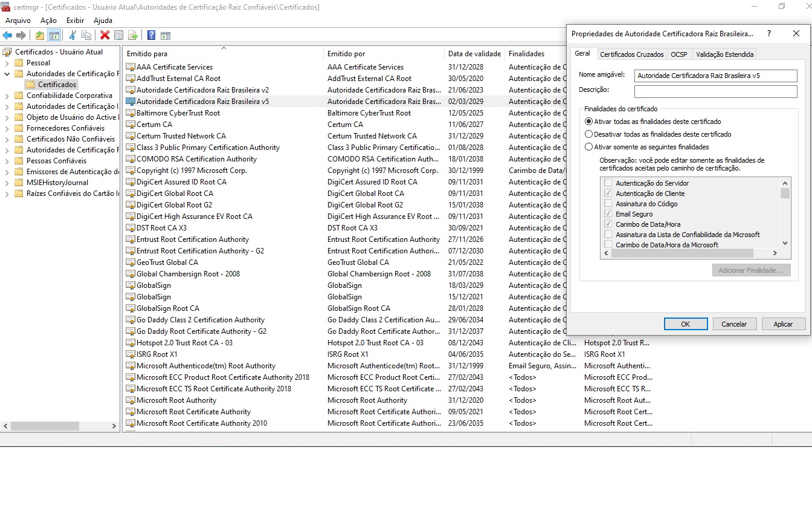Click the Export certificate list icon

pos(133,34)
